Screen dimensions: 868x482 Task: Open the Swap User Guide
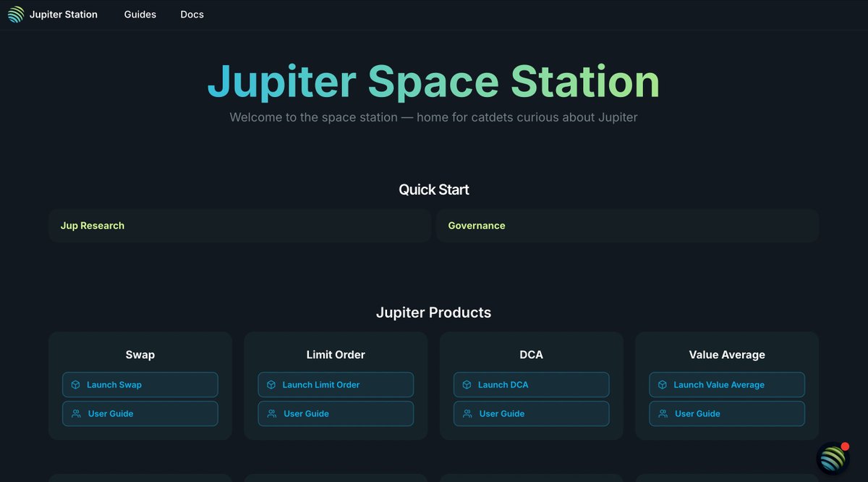[x=140, y=414]
